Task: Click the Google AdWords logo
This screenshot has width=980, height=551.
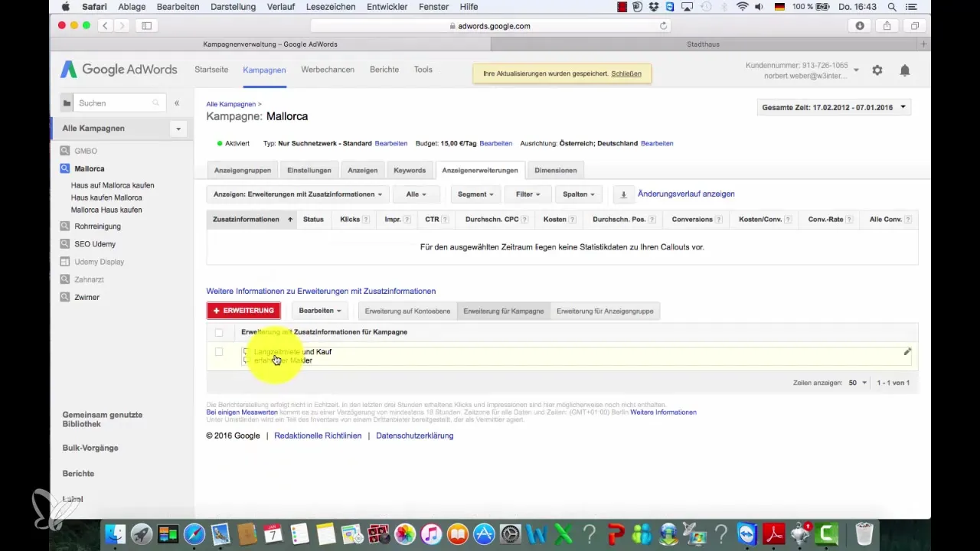Action: pyautogui.click(x=119, y=70)
